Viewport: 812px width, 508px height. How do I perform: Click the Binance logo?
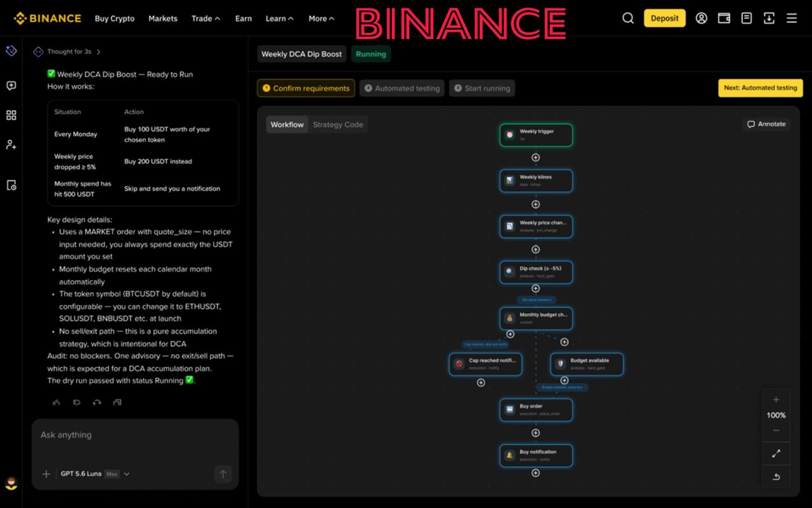click(x=48, y=18)
